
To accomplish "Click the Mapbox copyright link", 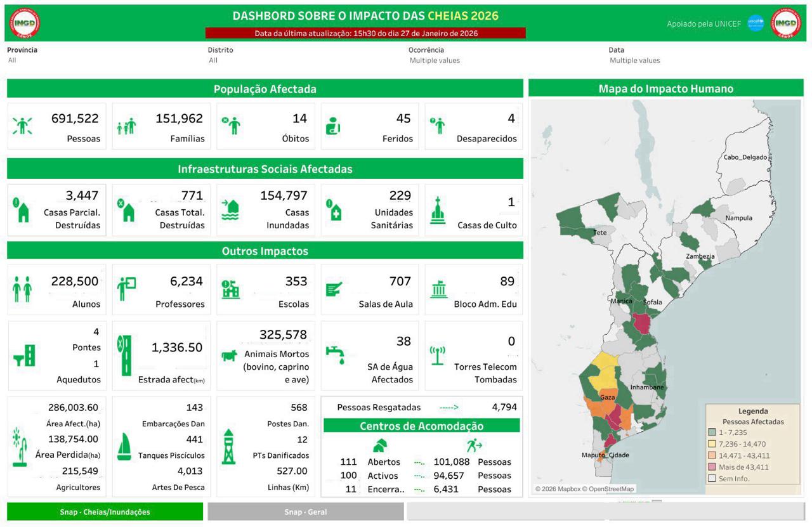I will 558,489.
